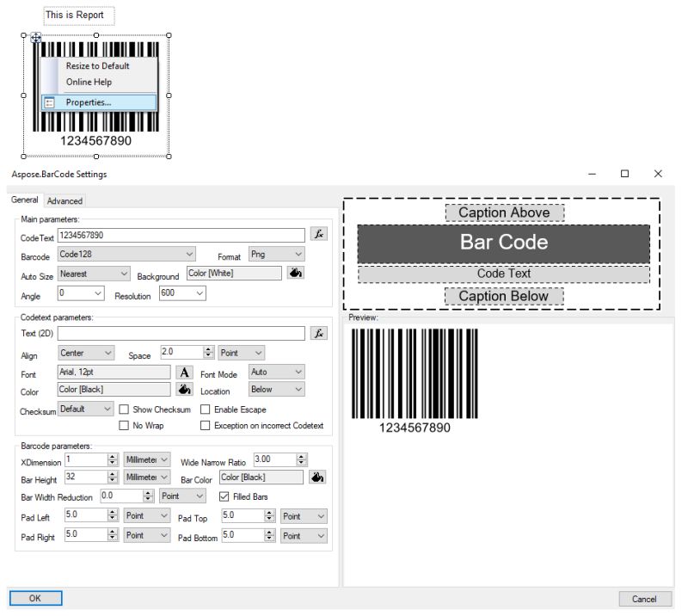Screen dimensions: 688x616
Task: Click the move handle on the barcode report item
Action: point(35,38)
